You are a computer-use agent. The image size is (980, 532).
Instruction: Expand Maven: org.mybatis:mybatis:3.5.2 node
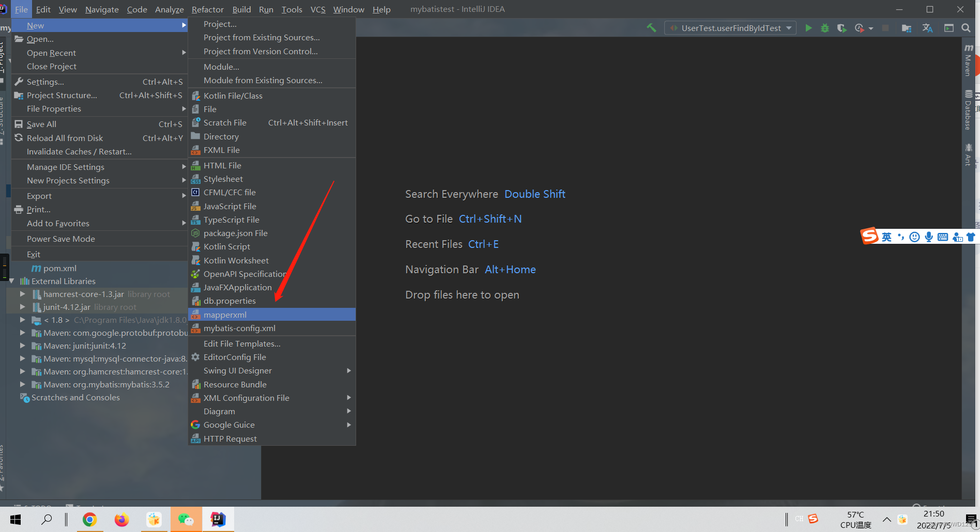coord(22,384)
